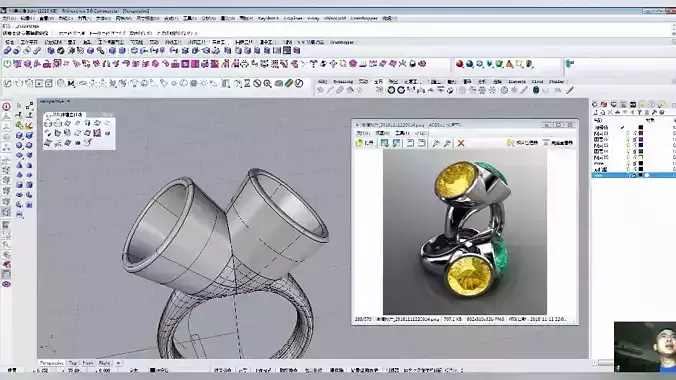Click previous image icon in image viewer toolbar
Image resolution: width=676 pixels, height=380 pixels.
click(x=385, y=143)
